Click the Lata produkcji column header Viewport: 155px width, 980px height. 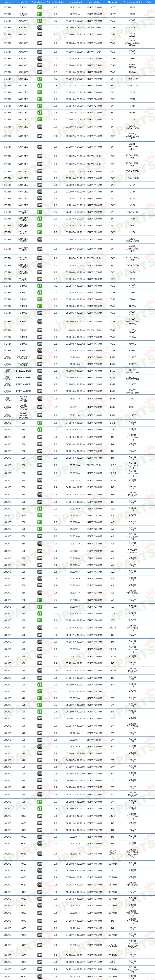[75, 2]
